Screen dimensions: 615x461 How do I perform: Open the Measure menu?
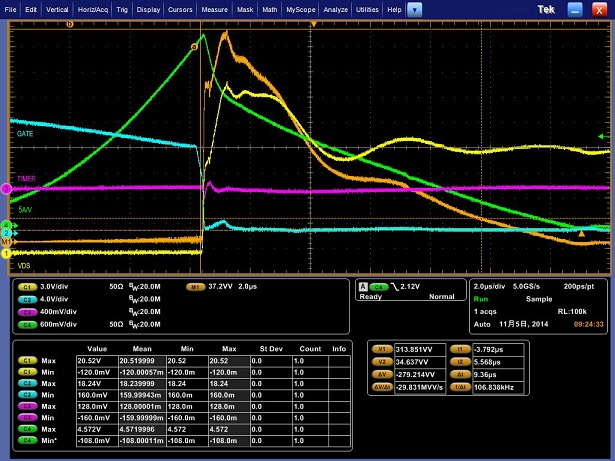(x=214, y=9)
